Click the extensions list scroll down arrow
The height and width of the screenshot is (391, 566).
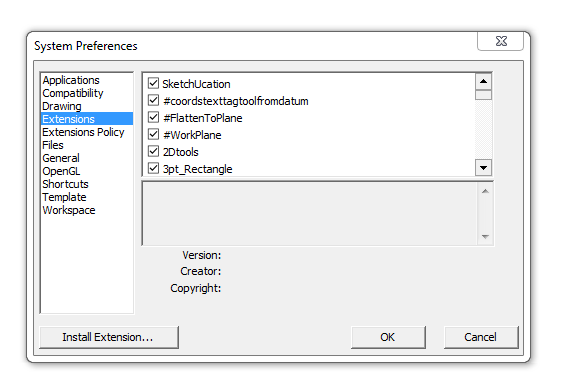483,168
